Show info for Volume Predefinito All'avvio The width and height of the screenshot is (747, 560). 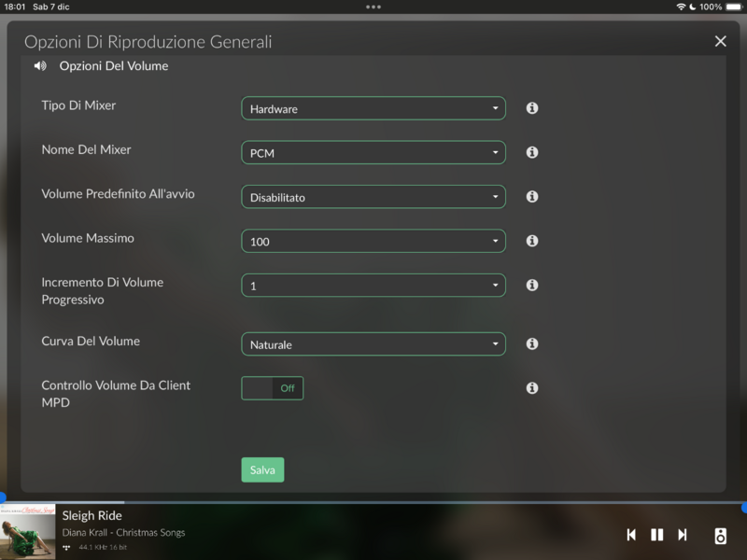[x=532, y=197]
